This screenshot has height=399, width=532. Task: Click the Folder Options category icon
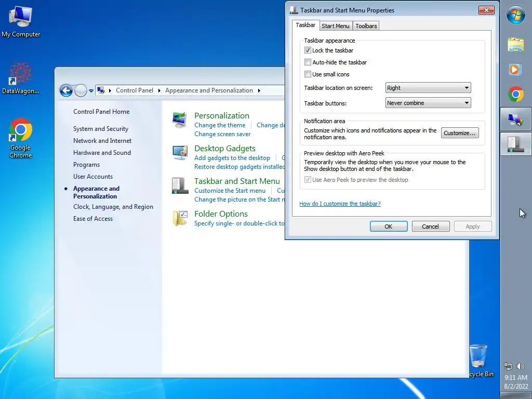180,218
